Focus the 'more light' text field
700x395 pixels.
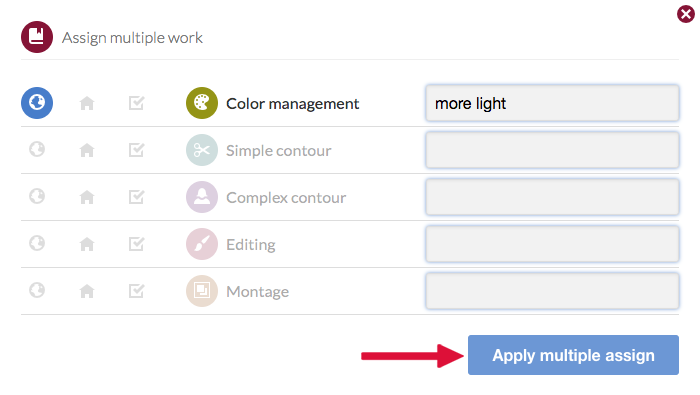[x=552, y=103]
